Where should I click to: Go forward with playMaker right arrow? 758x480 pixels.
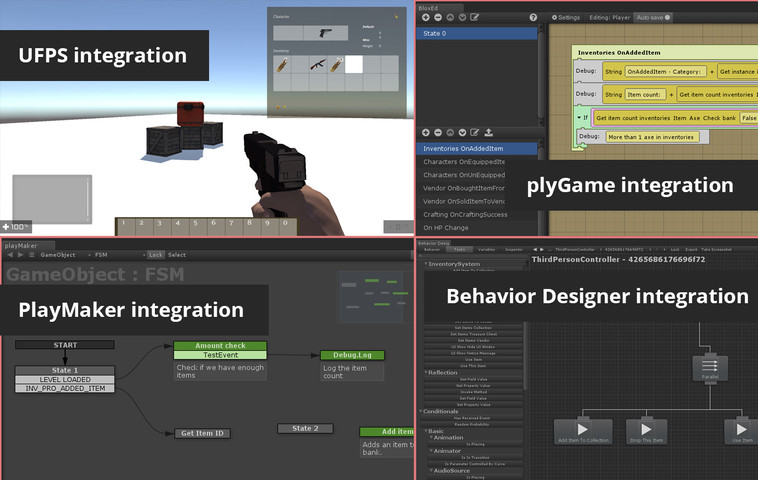(20, 255)
